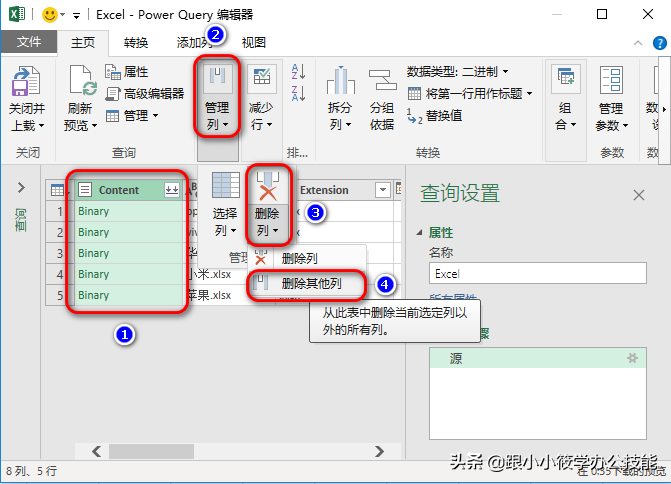
Task: Expand the Queries pane with the chevron
Action: [x=21, y=187]
